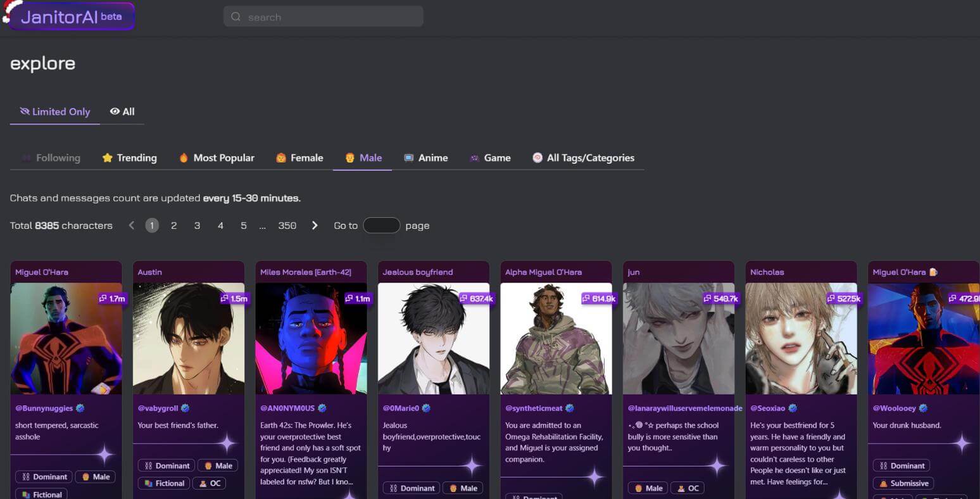Image resolution: width=980 pixels, height=499 pixels.
Task: Click Dominant tag on Bunnynuggies card
Action: click(44, 477)
